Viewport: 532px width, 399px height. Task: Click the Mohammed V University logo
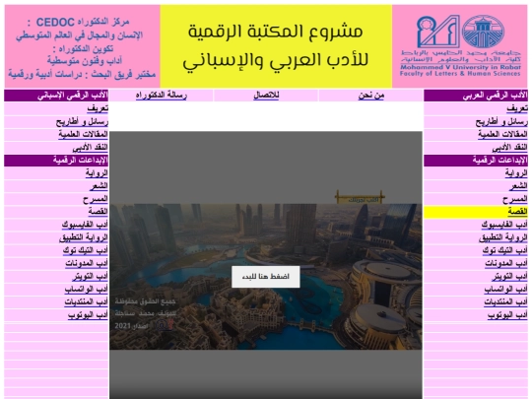click(x=460, y=46)
